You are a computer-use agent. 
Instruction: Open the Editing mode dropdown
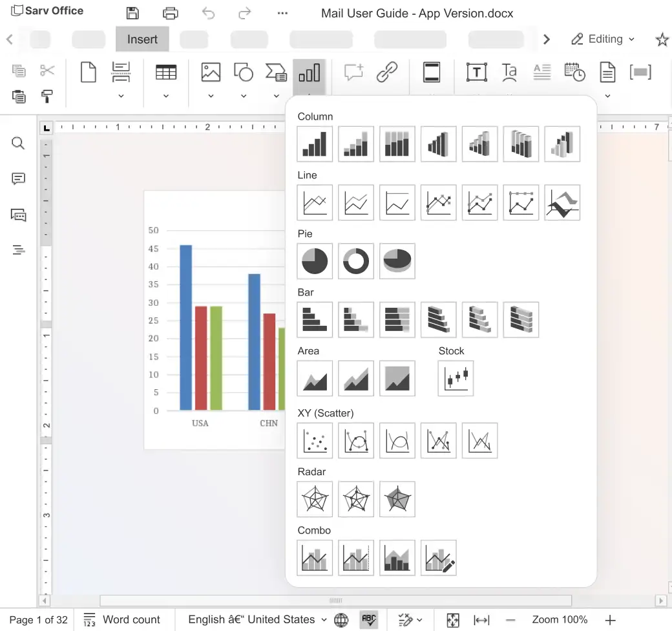click(602, 39)
